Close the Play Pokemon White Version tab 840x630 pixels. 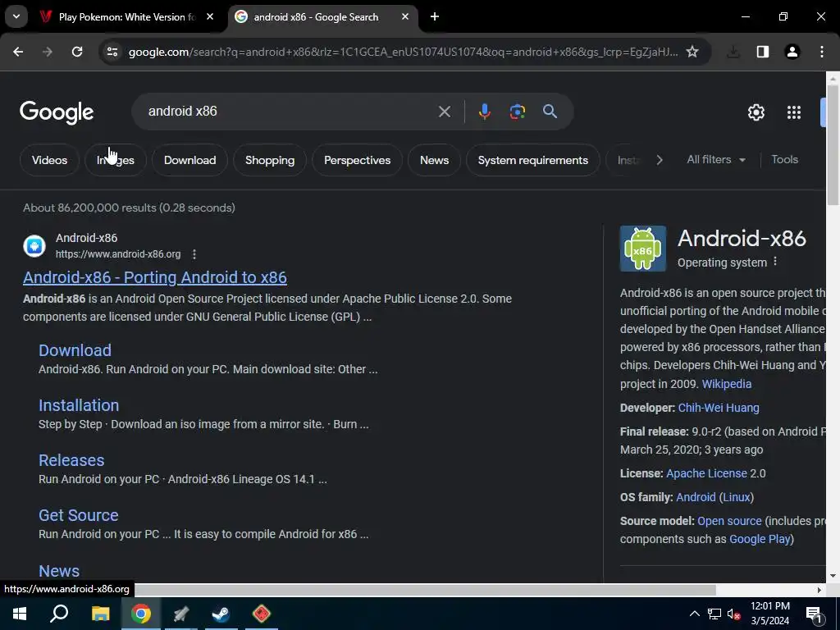[x=210, y=16]
